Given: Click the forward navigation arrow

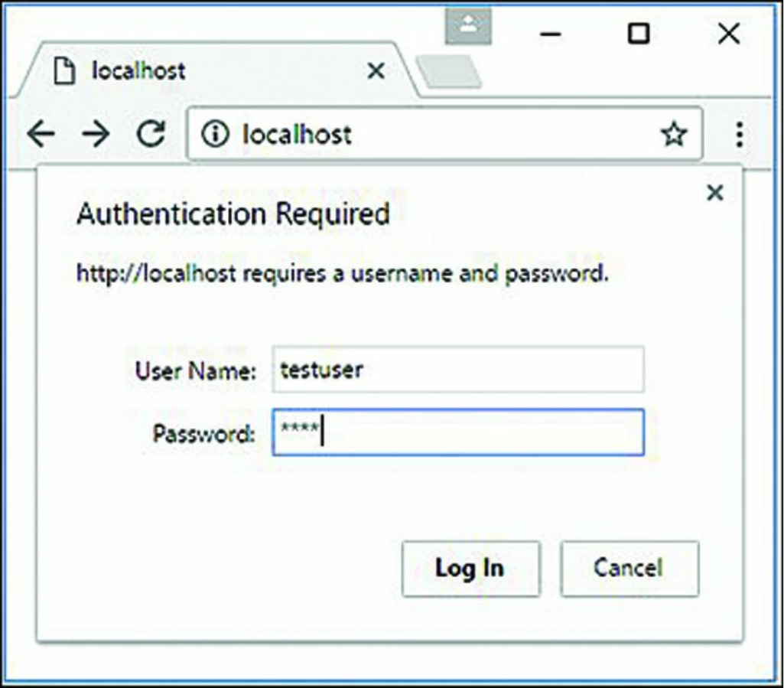Looking at the screenshot, I should click(96, 135).
